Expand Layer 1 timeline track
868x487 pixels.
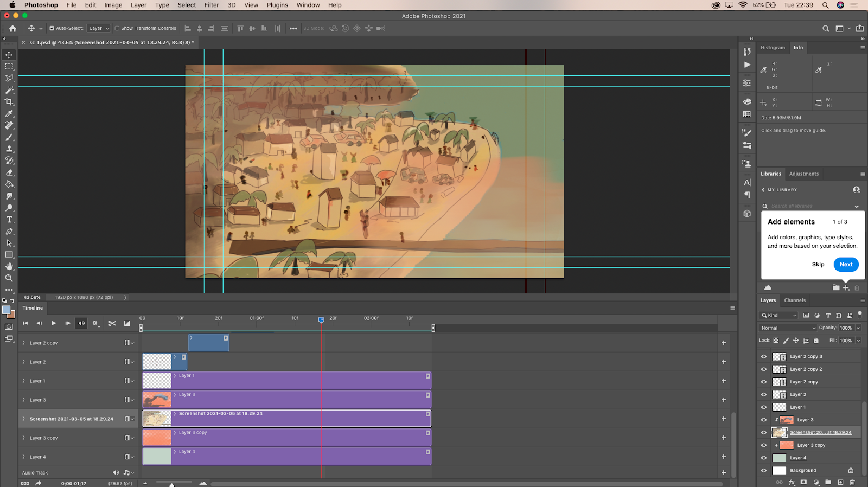(x=23, y=381)
